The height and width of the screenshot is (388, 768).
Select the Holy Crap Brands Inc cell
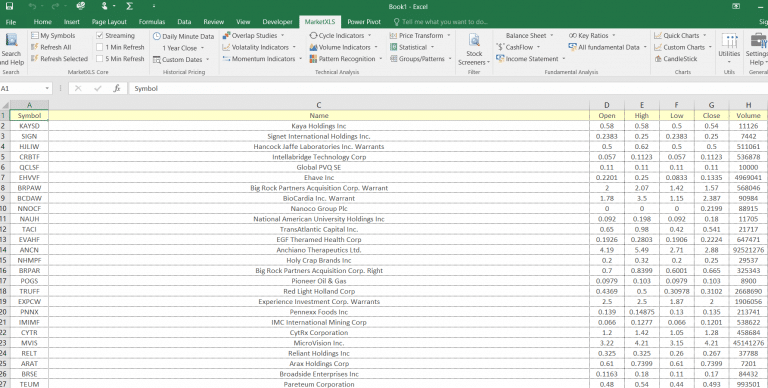[x=319, y=260]
